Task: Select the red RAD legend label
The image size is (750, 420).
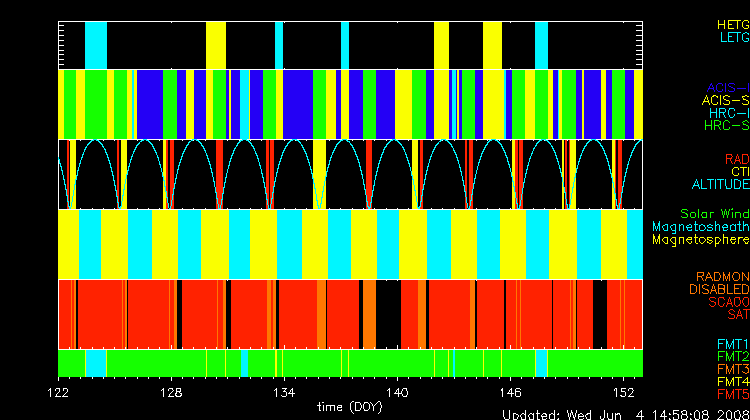Action: (735, 159)
